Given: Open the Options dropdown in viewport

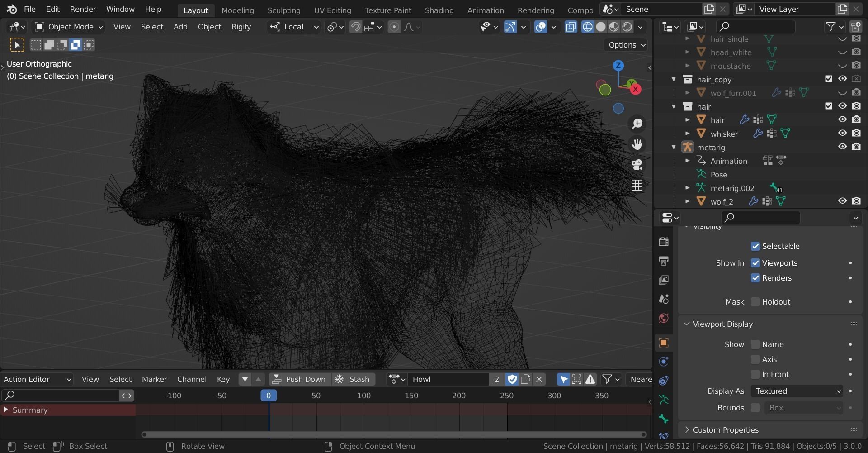Looking at the screenshot, I should pos(626,45).
